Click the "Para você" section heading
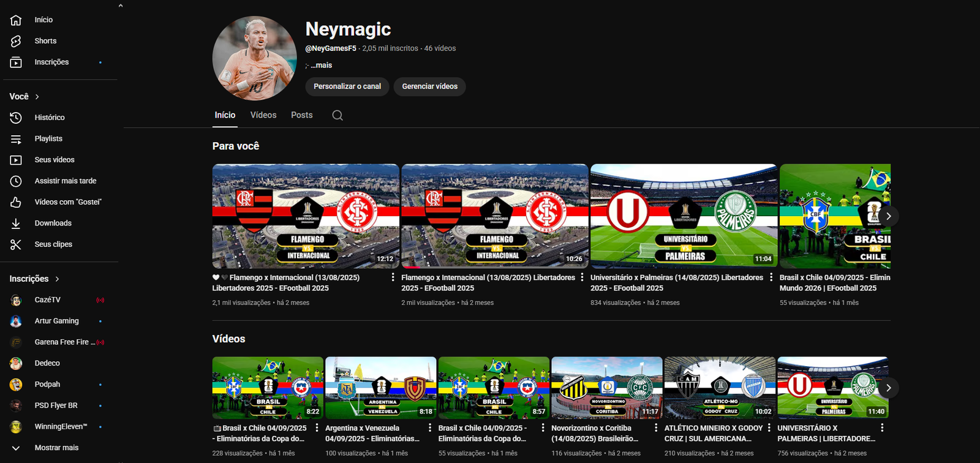The width and height of the screenshot is (980, 463). click(x=236, y=146)
